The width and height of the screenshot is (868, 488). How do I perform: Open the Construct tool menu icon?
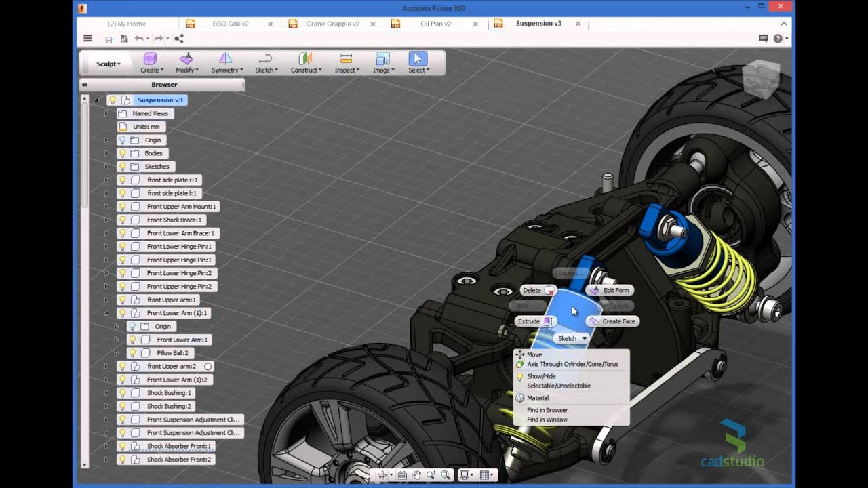(305, 59)
